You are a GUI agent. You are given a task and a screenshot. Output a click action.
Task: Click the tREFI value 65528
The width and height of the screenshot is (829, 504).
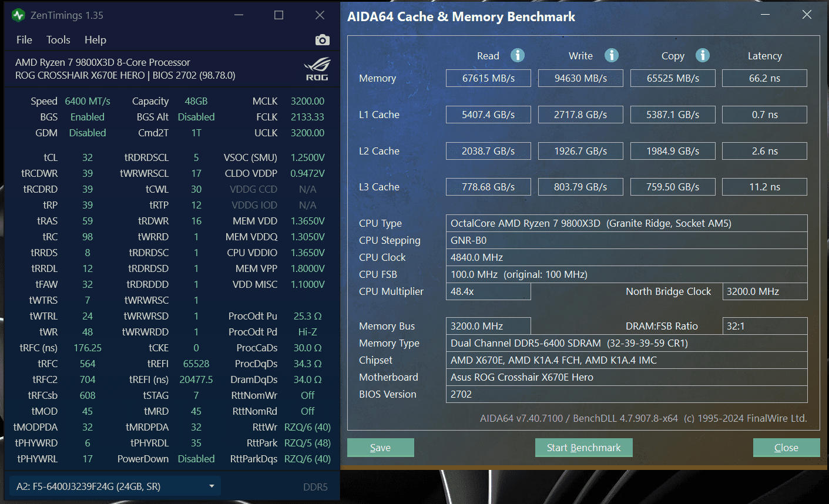click(196, 364)
